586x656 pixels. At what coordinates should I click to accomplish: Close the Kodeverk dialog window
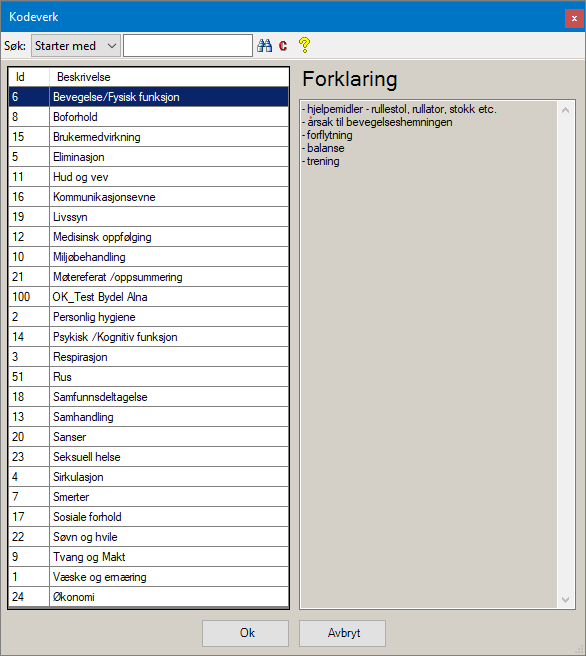coord(574,18)
